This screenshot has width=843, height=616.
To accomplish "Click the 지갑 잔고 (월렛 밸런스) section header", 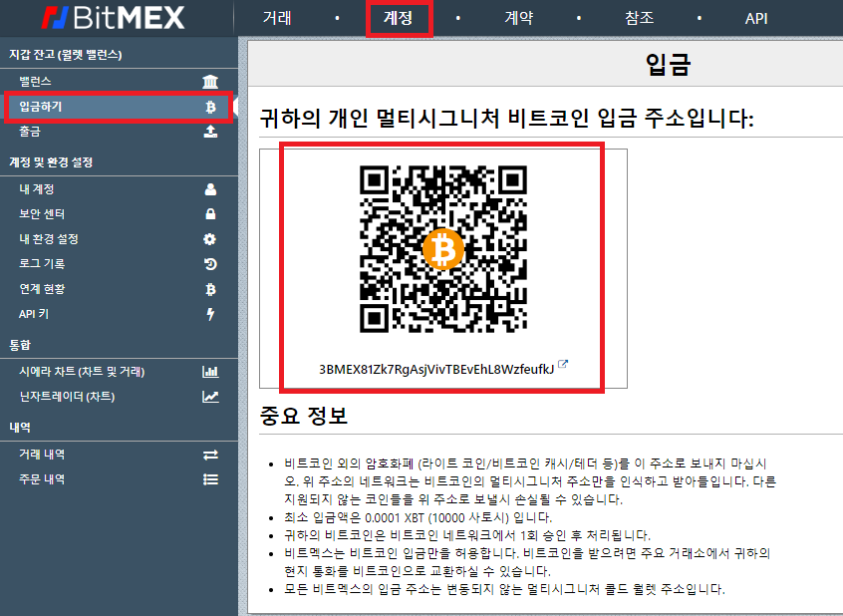I will [66, 55].
